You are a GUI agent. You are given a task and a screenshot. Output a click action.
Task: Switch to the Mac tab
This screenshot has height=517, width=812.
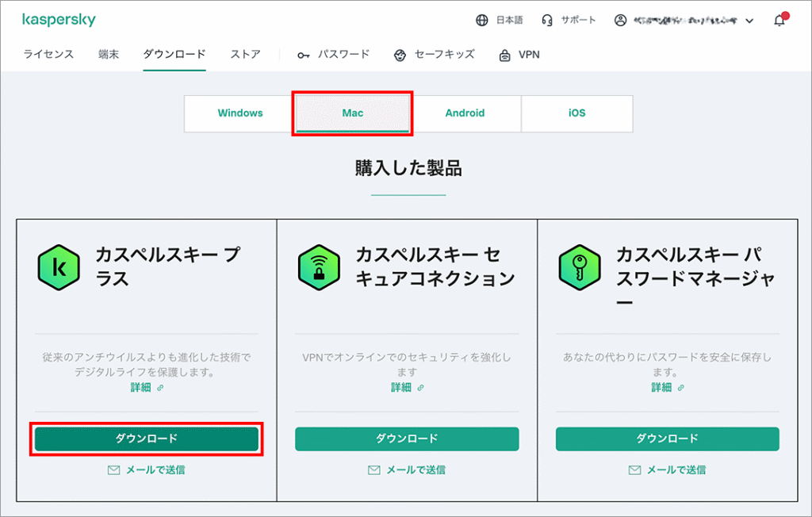click(353, 113)
